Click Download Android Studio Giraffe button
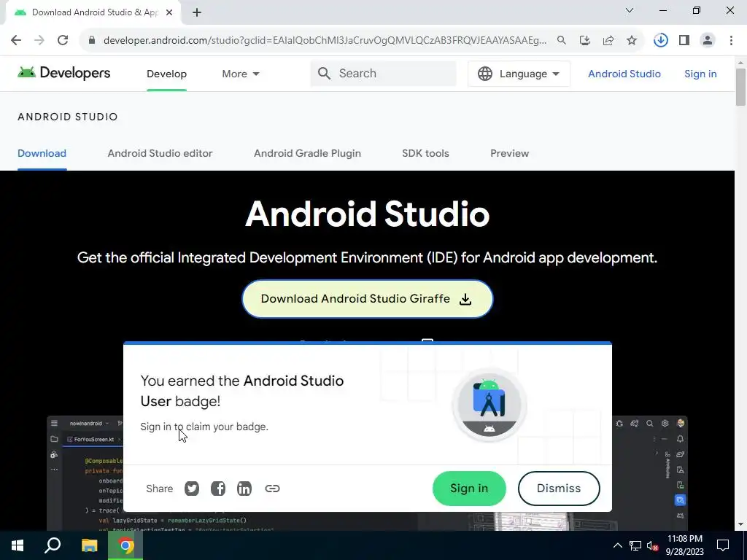The image size is (747, 560). (368, 298)
